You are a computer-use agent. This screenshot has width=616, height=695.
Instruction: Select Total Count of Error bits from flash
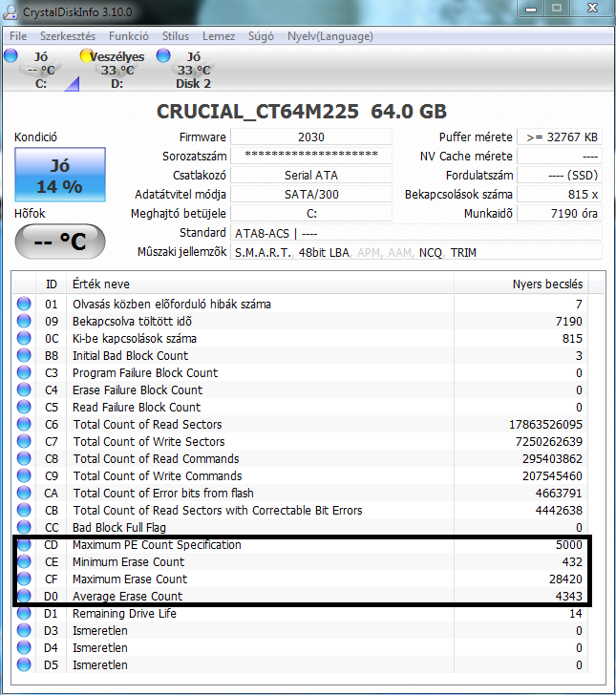300,493
